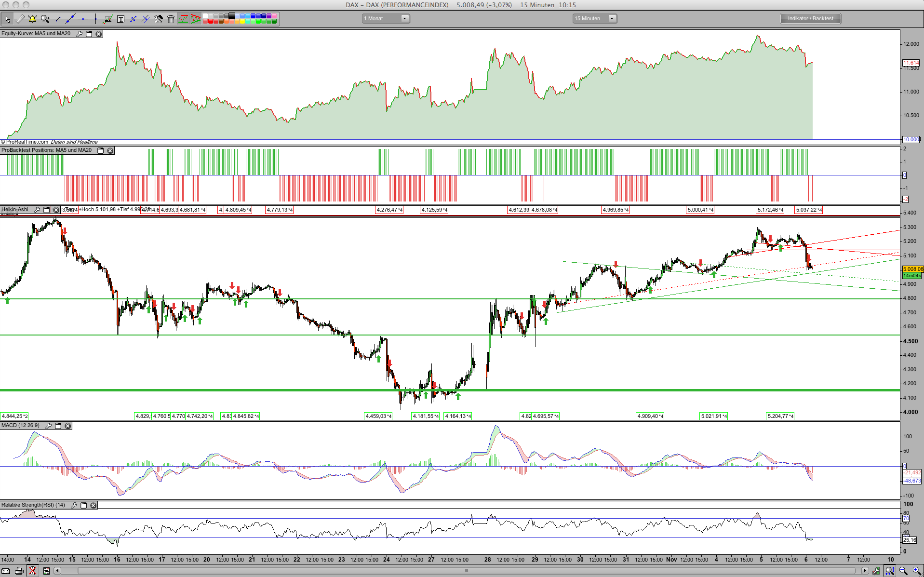Pick the white color swatch

tap(205, 16)
